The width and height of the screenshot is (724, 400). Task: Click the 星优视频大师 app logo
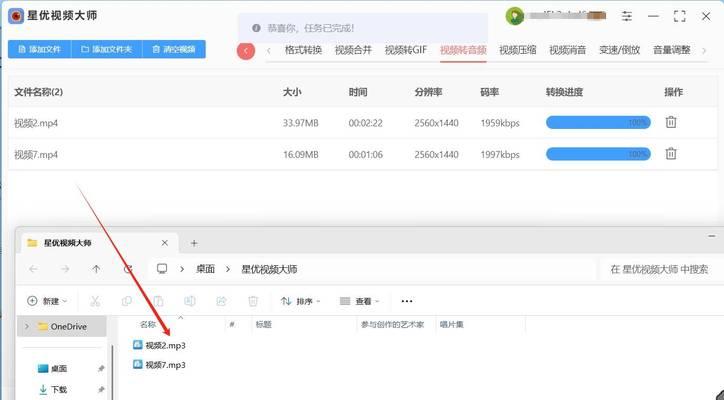tap(16, 16)
